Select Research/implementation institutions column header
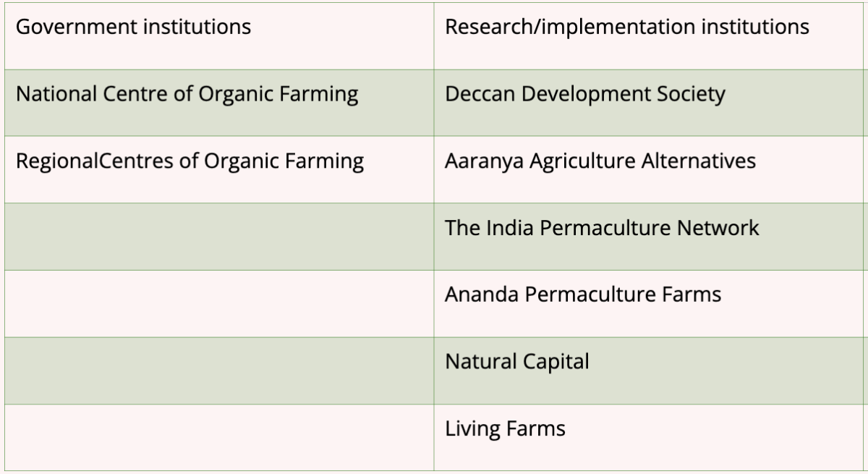The height and width of the screenshot is (474, 868). 651,35
